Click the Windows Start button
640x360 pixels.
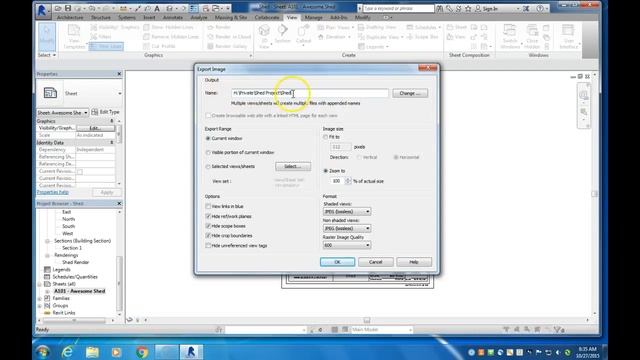click(x=43, y=352)
